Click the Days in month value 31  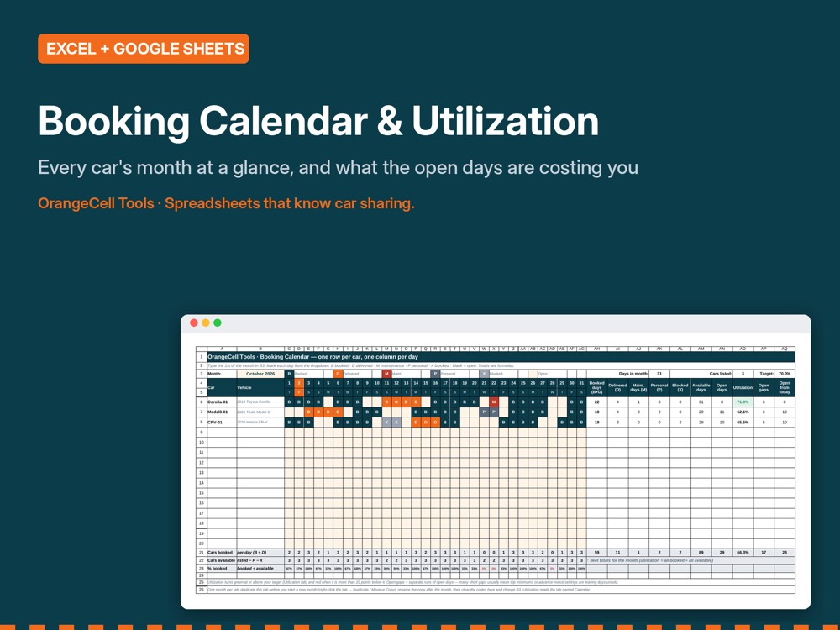click(x=659, y=374)
